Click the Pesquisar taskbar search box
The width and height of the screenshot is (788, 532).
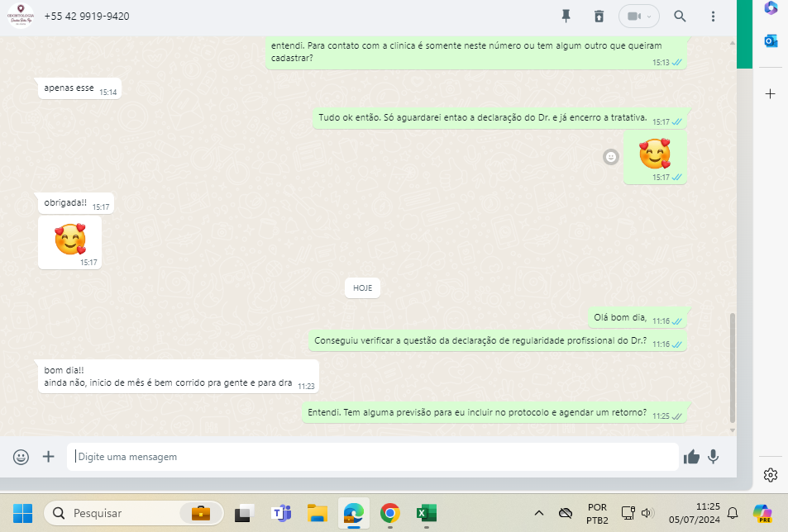coord(134,513)
